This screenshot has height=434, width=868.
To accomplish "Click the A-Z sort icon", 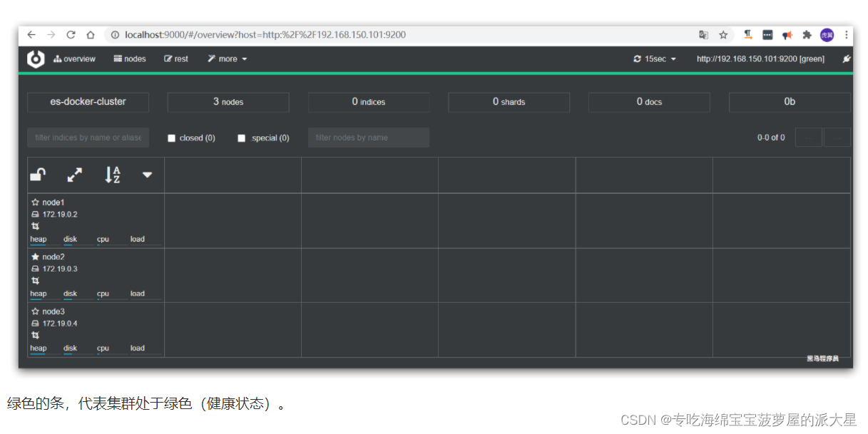I will click(x=113, y=175).
